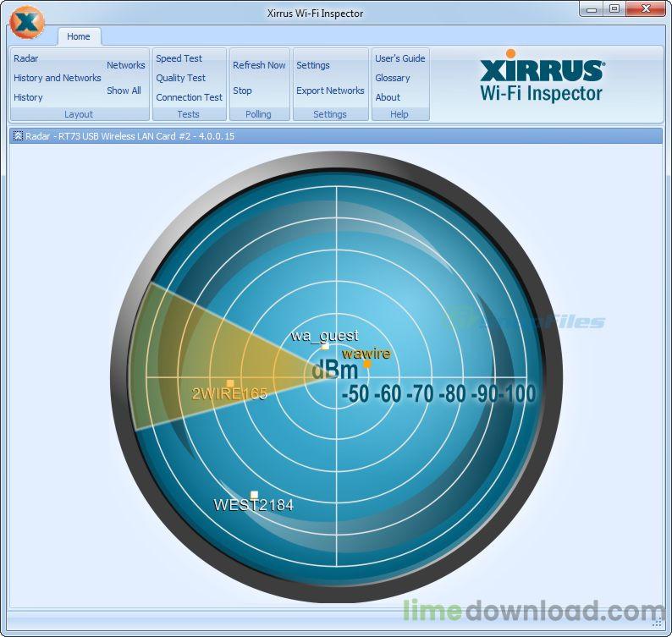Select the wawire network marker on radar
Viewport: 672px width, 637px height.
pos(367,364)
